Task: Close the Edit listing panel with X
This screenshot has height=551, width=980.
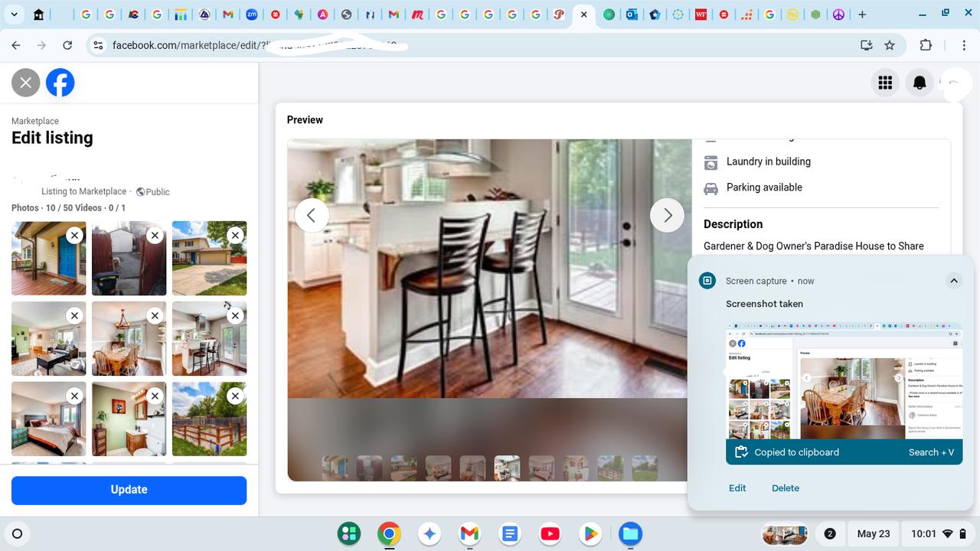Action: pos(25,83)
